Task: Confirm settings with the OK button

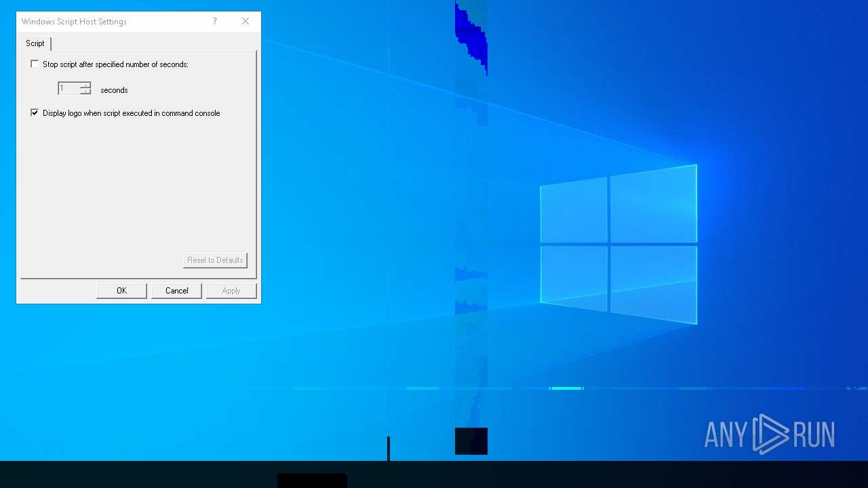Action: pos(121,291)
